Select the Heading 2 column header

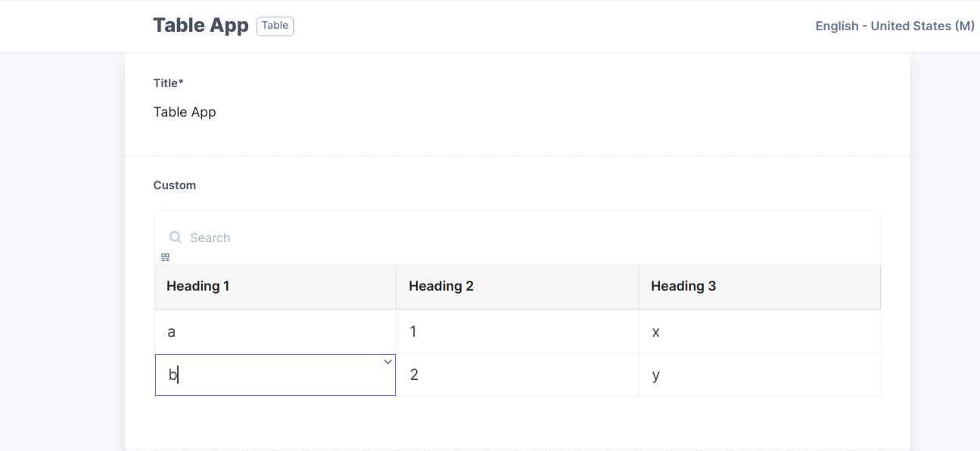coord(518,286)
